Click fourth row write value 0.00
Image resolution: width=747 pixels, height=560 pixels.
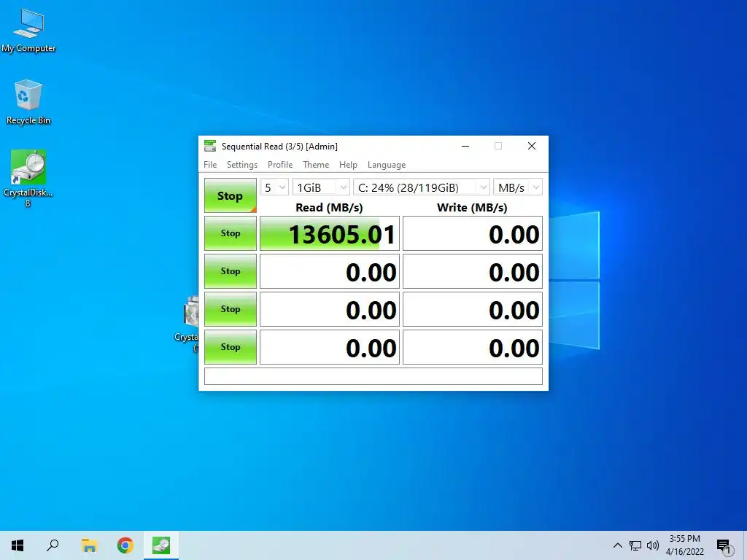(x=473, y=347)
